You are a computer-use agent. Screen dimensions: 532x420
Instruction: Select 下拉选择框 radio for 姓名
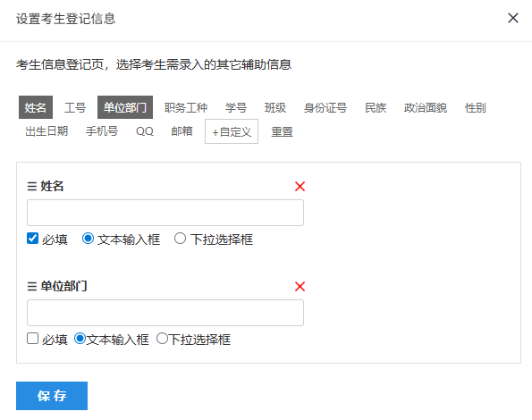180,239
